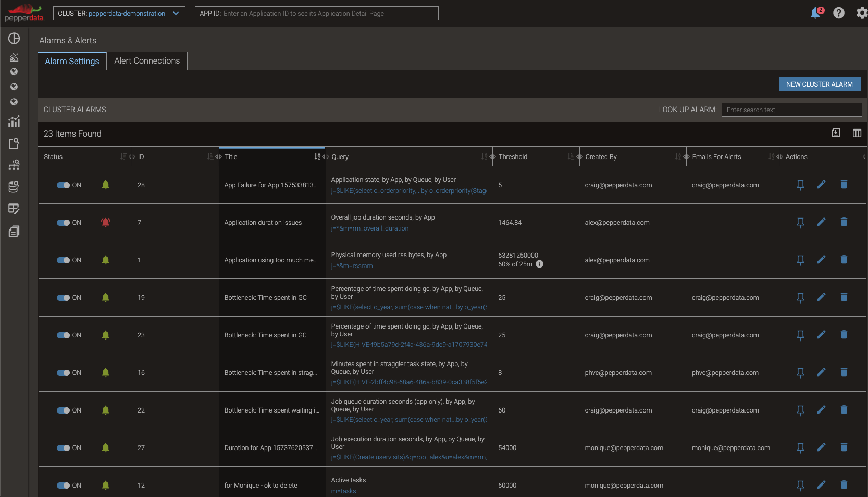Click the red firing bell for Application duration issues

[106, 222]
